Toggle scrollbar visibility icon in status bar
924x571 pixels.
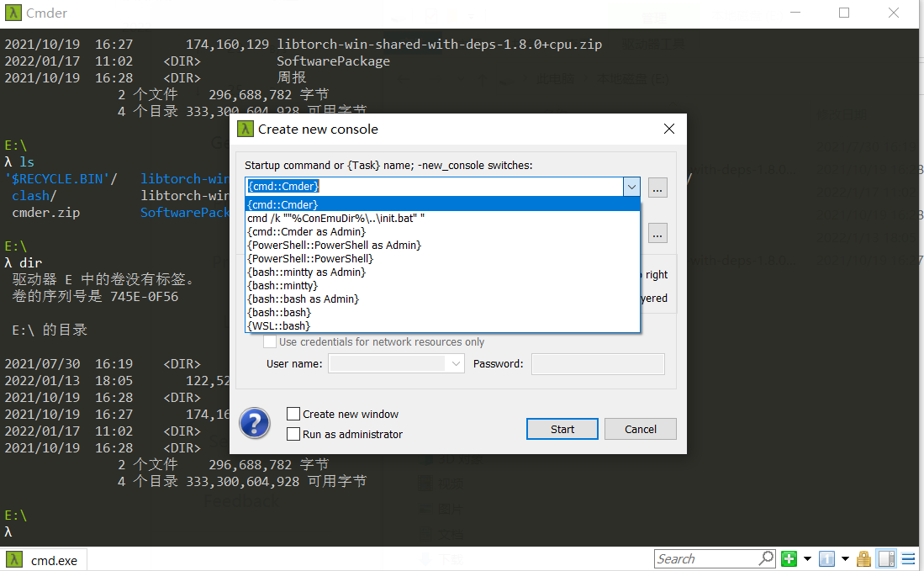pyautogui.click(x=886, y=558)
